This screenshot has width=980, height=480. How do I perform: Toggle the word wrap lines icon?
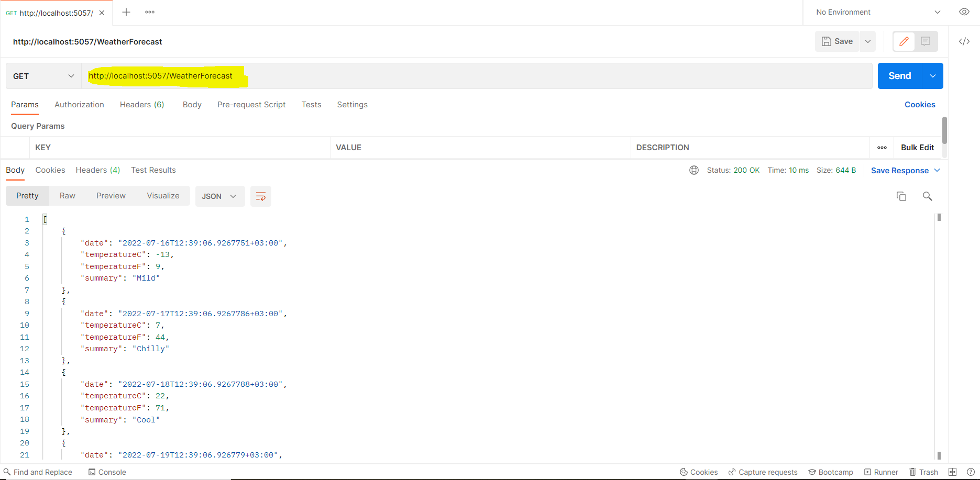coord(260,196)
